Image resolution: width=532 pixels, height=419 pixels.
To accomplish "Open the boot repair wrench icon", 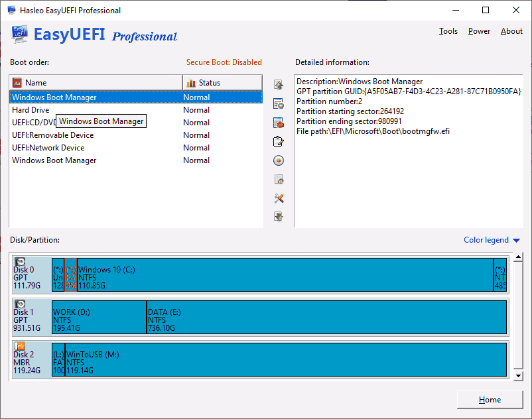I will 279,198.
